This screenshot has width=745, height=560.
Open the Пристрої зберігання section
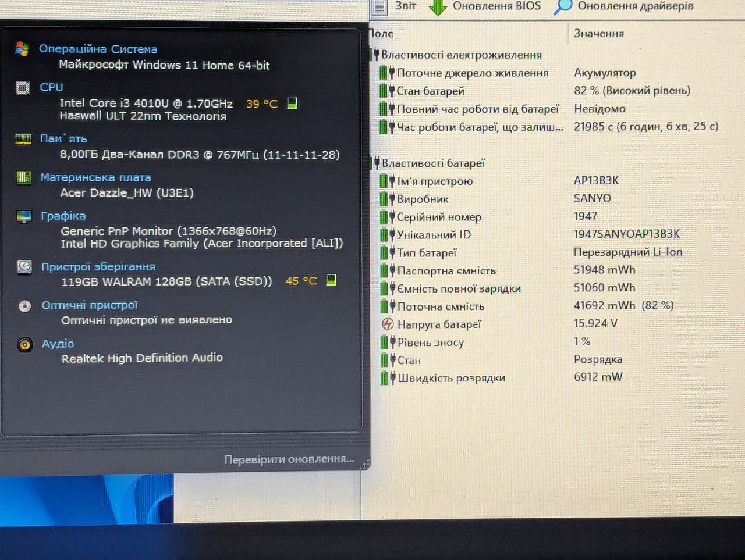(x=98, y=267)
